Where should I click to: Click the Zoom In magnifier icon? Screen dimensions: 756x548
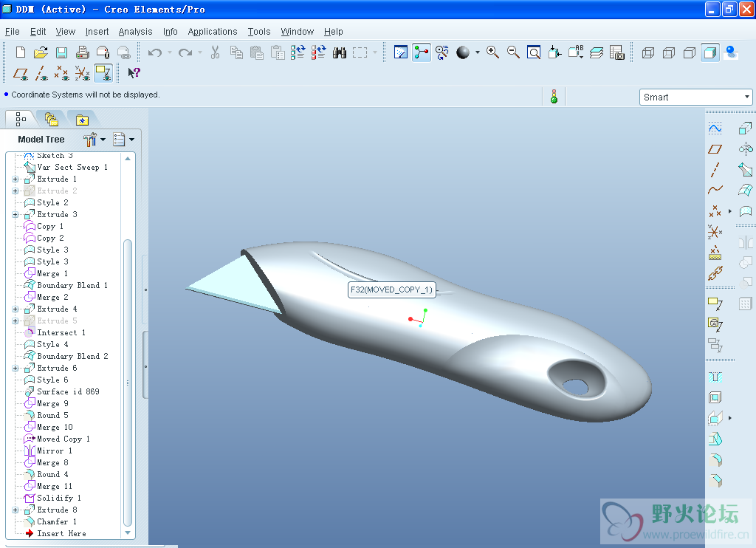coord(492,52)
